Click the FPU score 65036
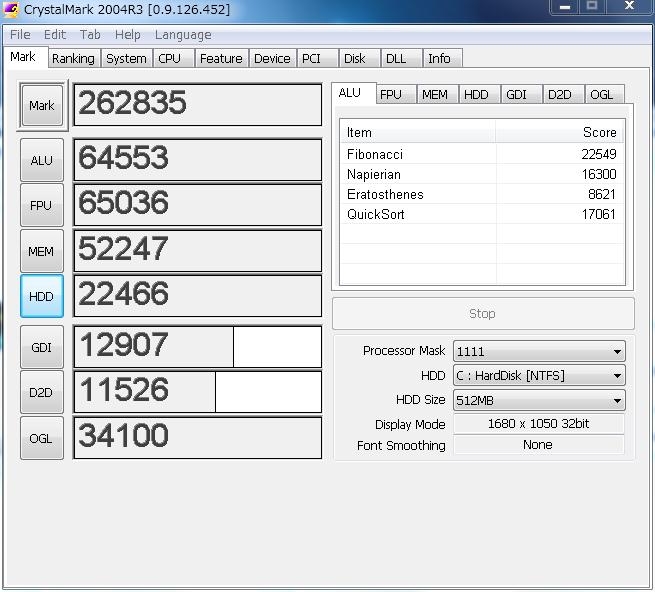 [x=198, y=205]
